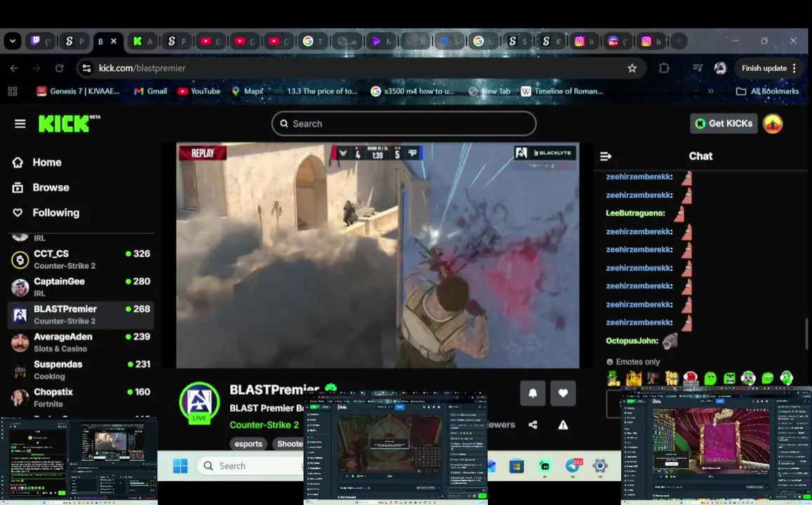Viewport: 812px width, 505px height.
Task: Follow BLASTPremier with the heart button
Action: tap(563, 393)
